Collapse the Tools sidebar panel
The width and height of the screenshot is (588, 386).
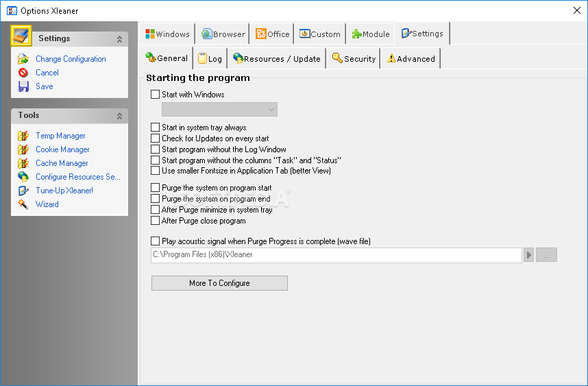pos(119,116)
